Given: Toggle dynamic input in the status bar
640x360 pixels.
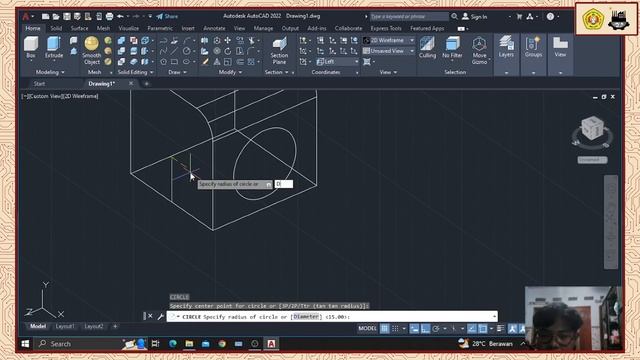Looking at the screenshot, I should tap(414, 329).
